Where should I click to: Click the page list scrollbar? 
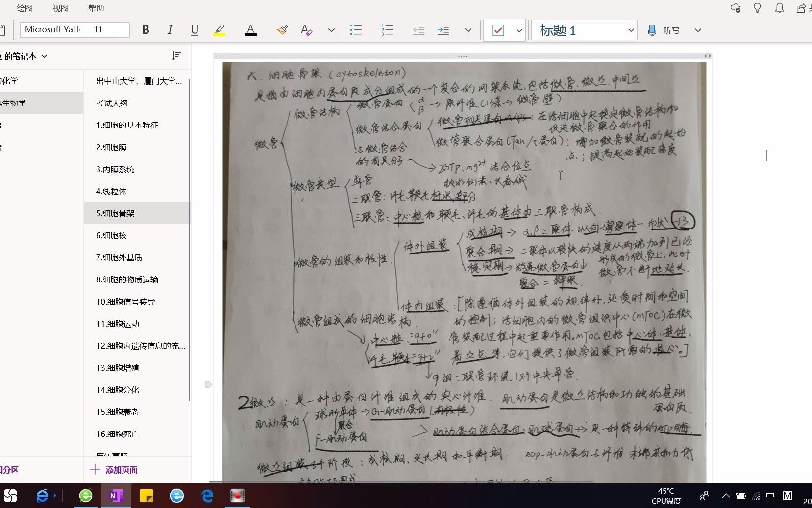(189, 240)
